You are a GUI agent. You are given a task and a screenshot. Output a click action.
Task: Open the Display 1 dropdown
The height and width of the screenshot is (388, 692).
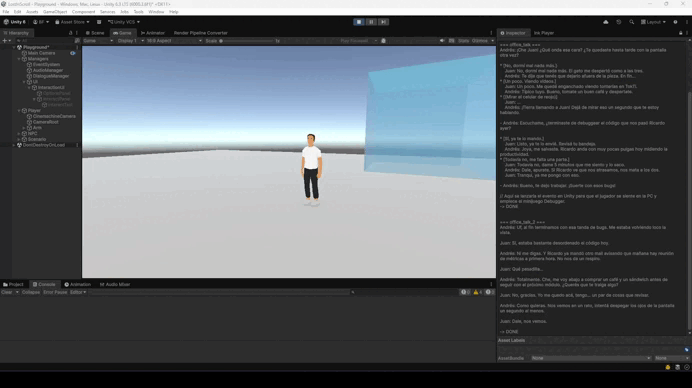pos(131,41)
